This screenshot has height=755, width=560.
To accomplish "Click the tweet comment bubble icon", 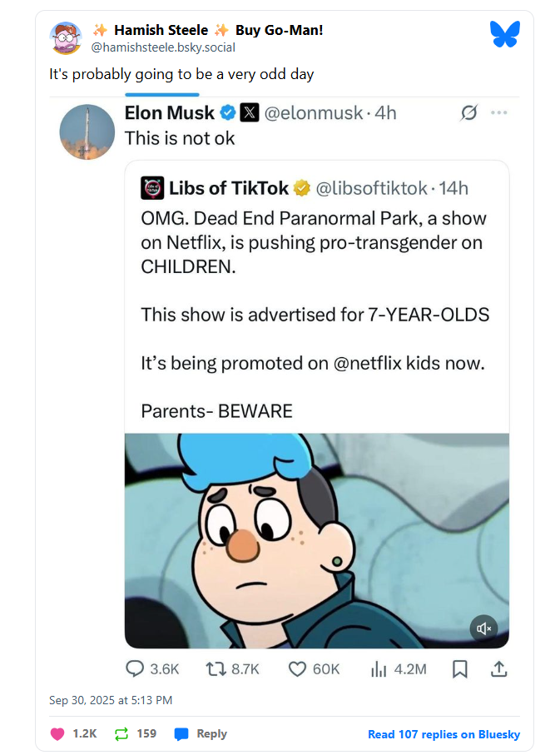I will tap(135, 668).
